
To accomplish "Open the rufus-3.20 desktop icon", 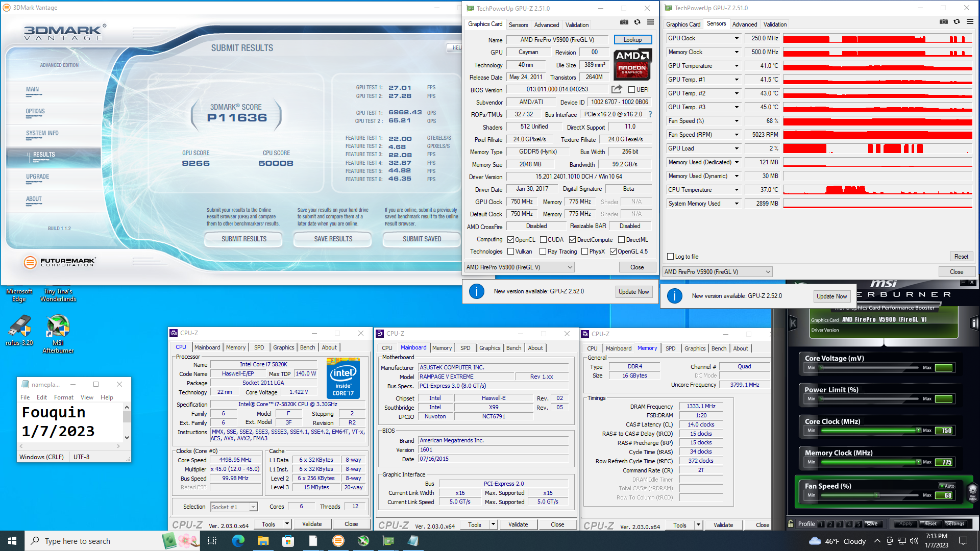I will (x=19, y=331).
